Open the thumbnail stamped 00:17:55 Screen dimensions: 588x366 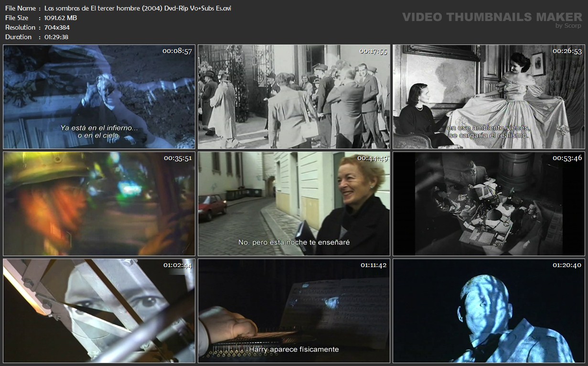click(294, 97)
